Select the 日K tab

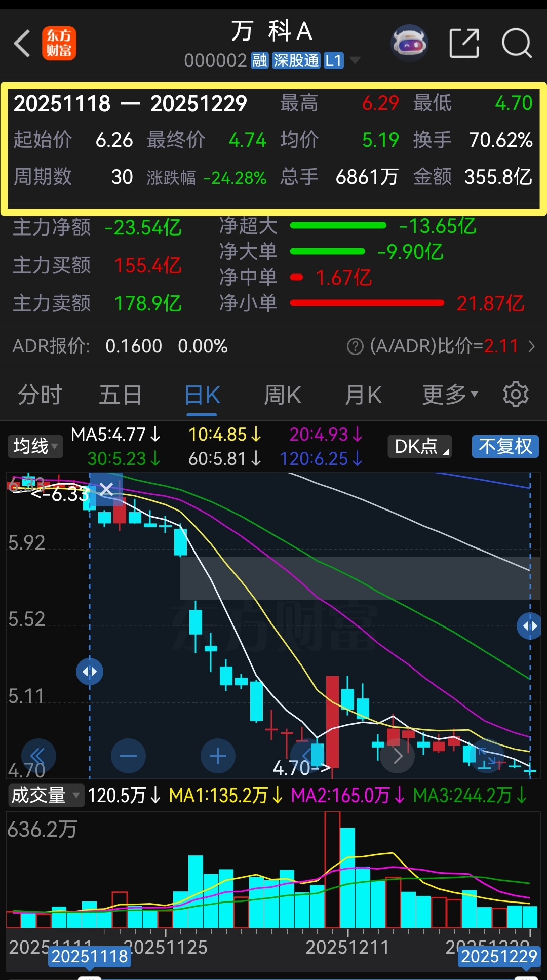coord(202,395)
